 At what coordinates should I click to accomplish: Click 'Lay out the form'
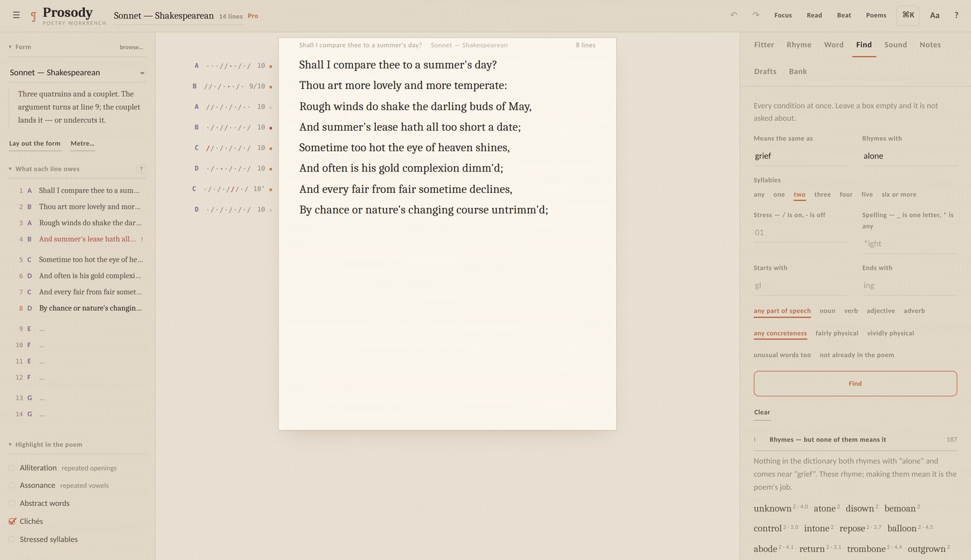click(x=35, y=144)
